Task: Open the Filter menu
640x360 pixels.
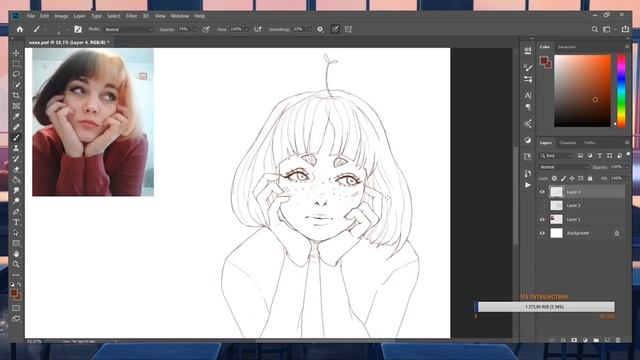Action: tap(131, 16)
